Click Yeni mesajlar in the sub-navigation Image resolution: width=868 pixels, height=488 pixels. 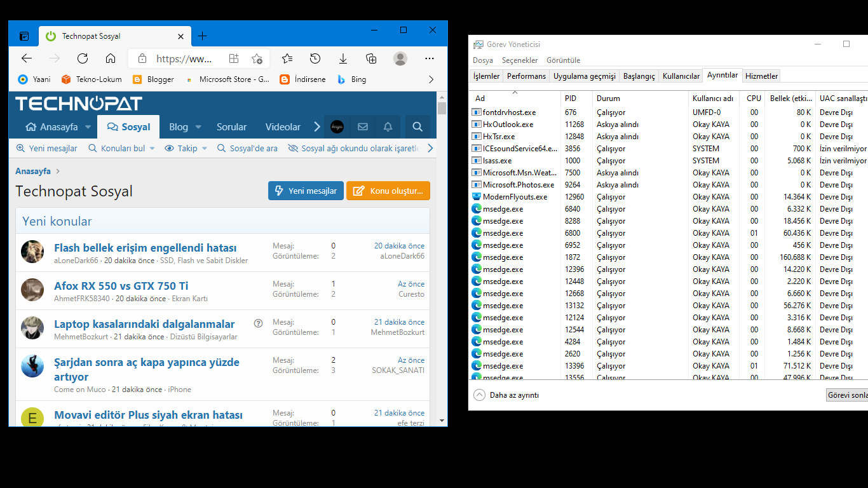[x=46, y=148]
